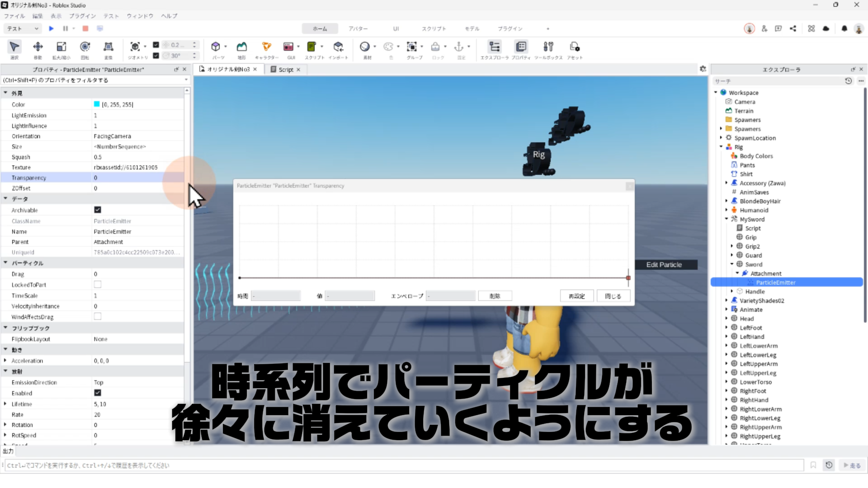This screenshot has width=868, height=488.
Task: Expand the Lifetime property row
Action: click(5, 404)
